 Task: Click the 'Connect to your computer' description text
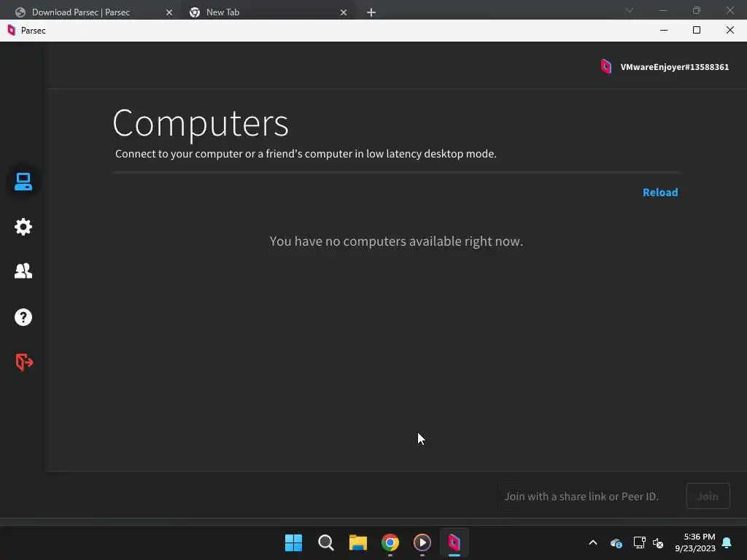point(306,154)
